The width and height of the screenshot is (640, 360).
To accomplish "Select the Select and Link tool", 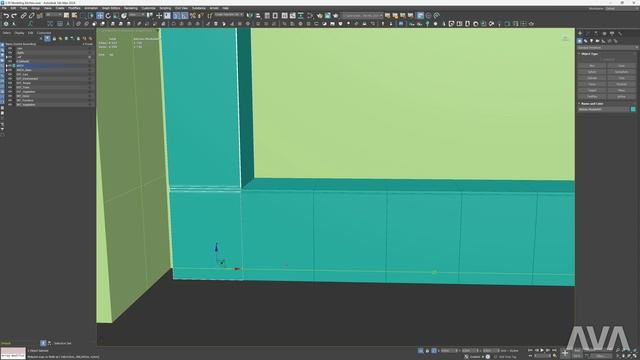I will 23,16.
